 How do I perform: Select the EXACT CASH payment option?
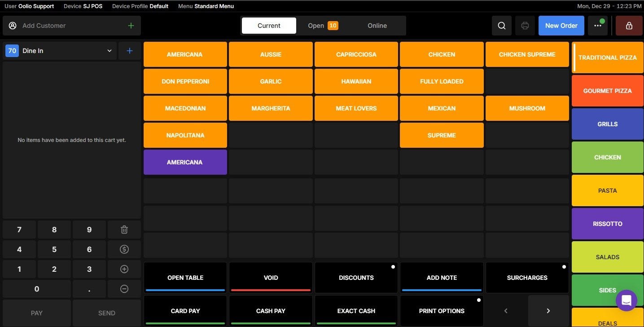coord(356,310)
